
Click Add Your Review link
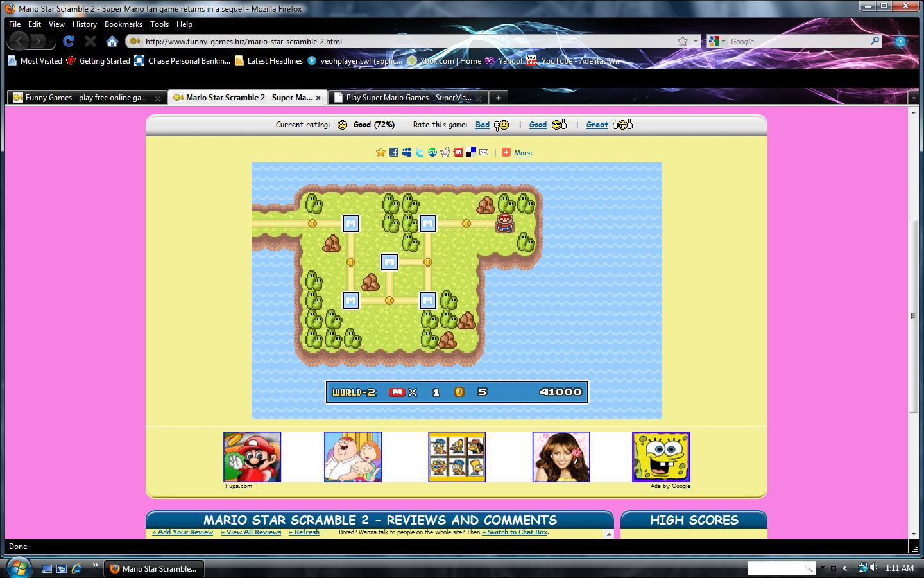(182, 532)
